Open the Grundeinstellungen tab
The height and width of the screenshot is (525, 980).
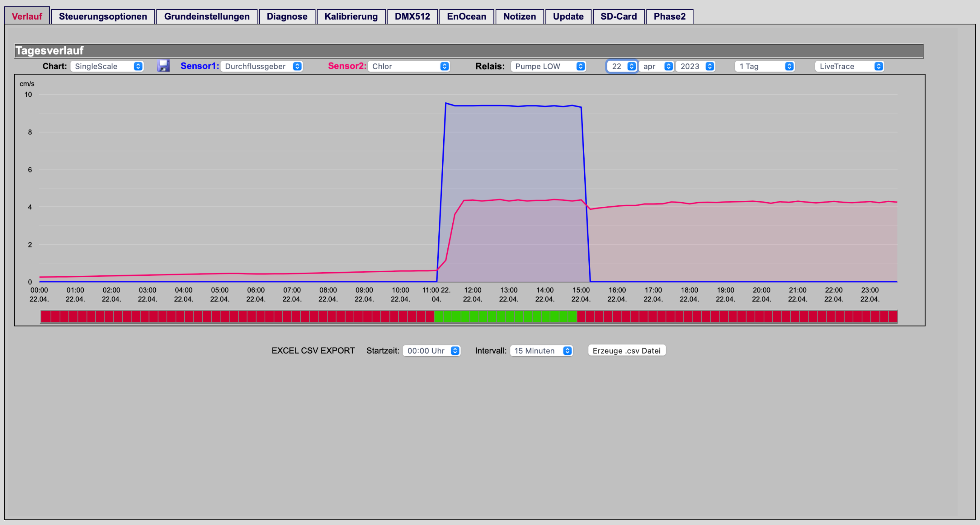(x=207, y=16)
